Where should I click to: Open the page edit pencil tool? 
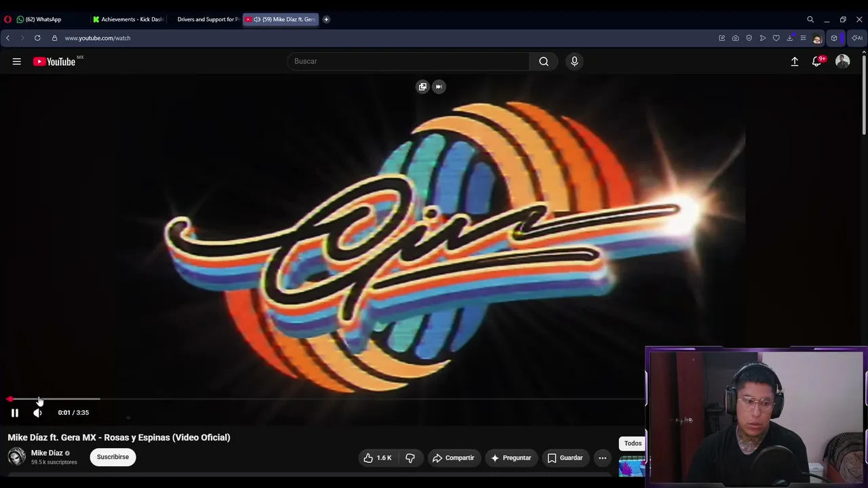tap(722, 38)
